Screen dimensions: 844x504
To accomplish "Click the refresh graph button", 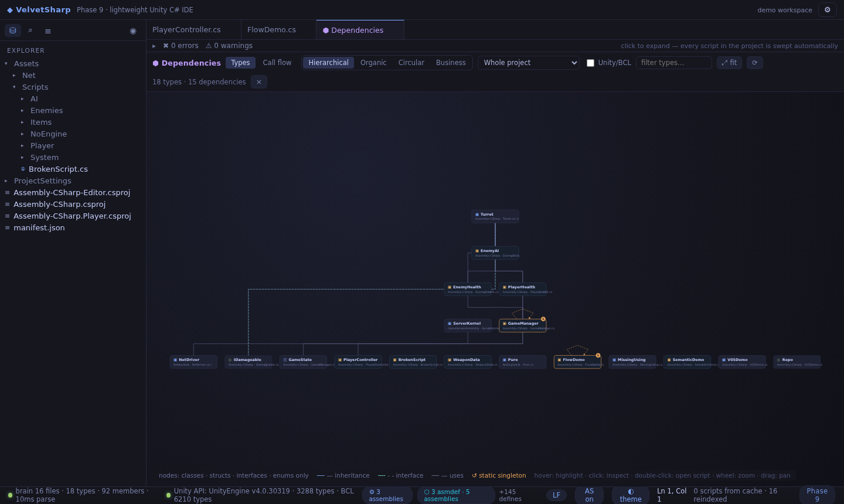I will [x=755, y=63].
